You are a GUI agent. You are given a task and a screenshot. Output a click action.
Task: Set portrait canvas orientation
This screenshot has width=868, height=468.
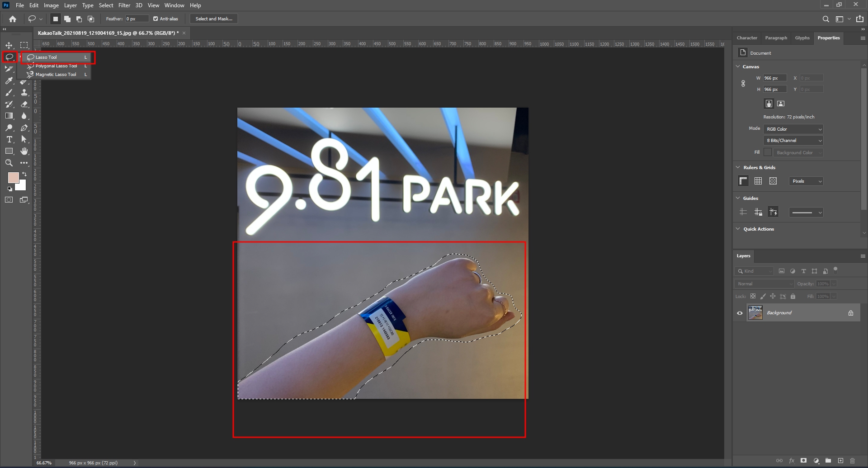[769, 104]
